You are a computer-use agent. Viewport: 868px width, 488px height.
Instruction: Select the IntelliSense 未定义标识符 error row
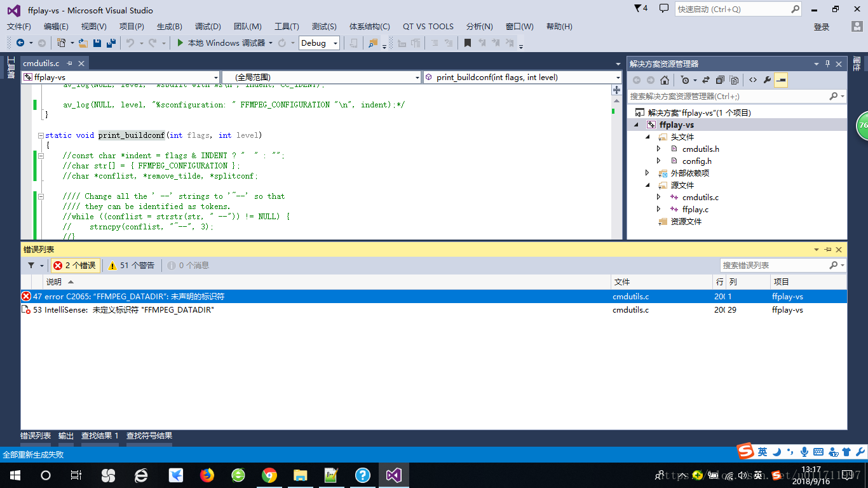click(433, 310)
